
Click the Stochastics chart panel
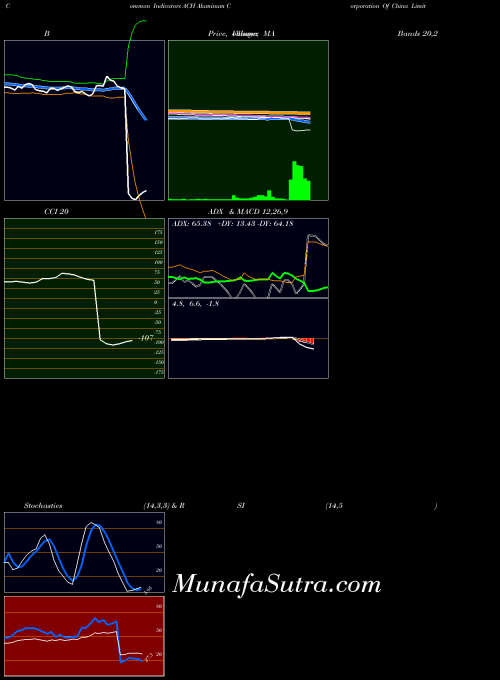(85, 552)
